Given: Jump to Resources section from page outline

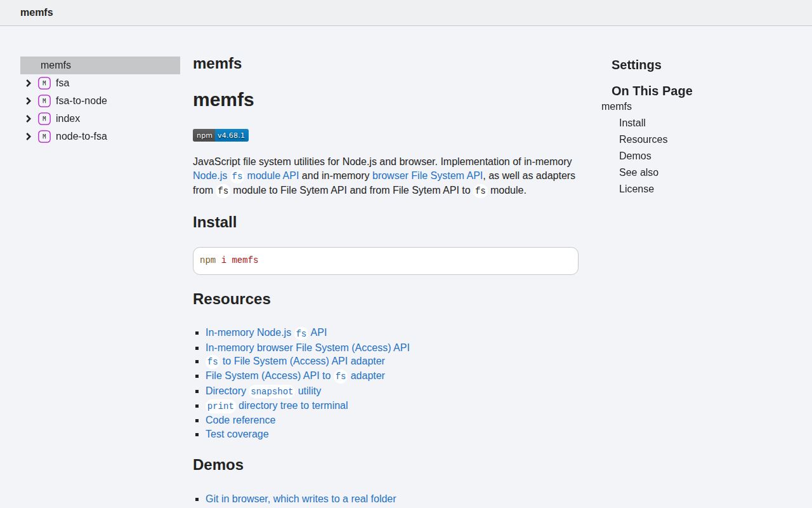Looking at the screenshot, I should [643, 140].
